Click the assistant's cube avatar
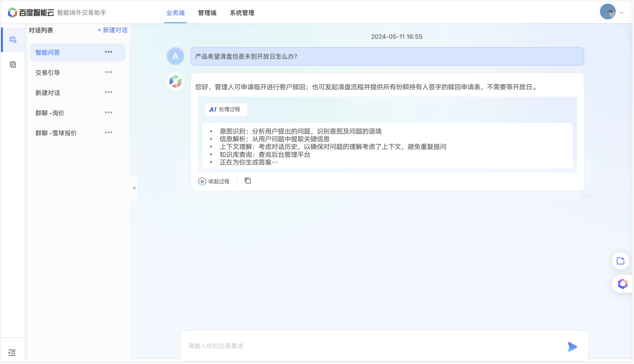The width and height of the screenshot is (634, 364). click(175, 82)
